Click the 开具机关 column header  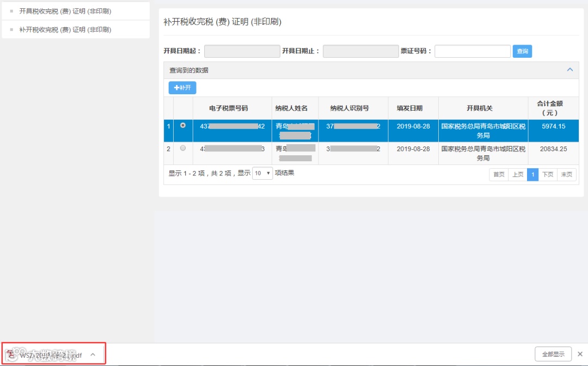click(x=483, y=108)
